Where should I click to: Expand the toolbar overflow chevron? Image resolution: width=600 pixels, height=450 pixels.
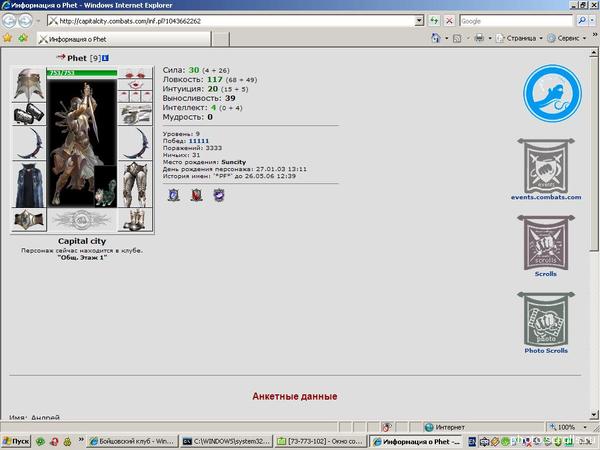click(x=595, y=35)
